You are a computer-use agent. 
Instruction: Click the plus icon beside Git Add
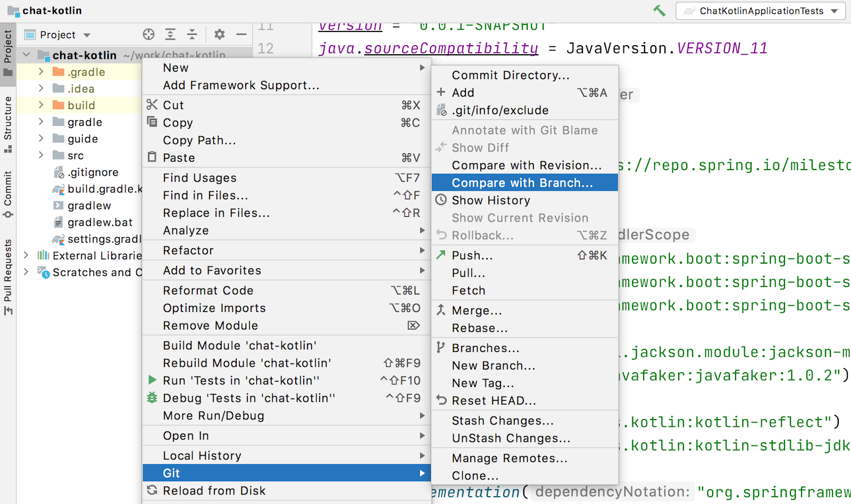(441, 92)
